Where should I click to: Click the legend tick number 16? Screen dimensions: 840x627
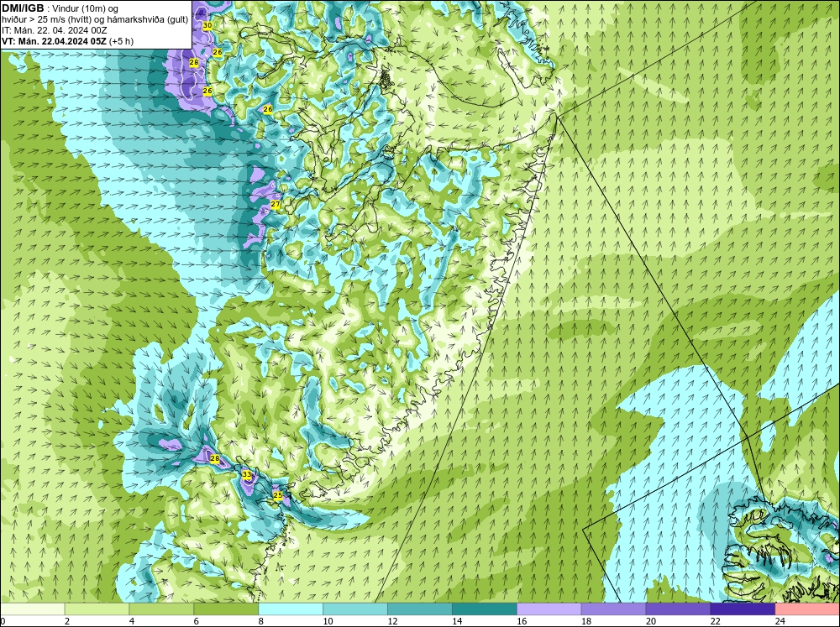(x=522, y=621)
